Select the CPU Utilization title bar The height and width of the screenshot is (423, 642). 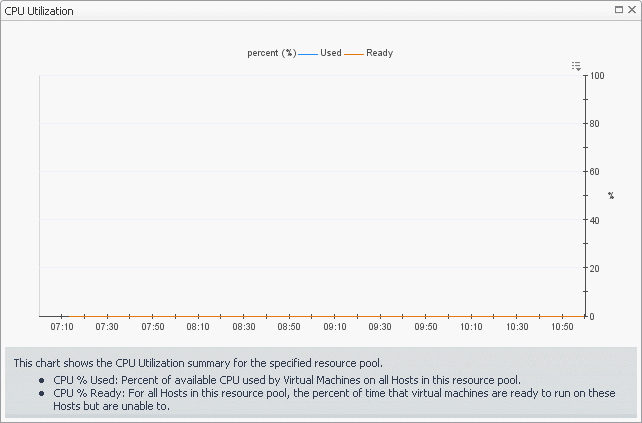click(x=300, y=10)
